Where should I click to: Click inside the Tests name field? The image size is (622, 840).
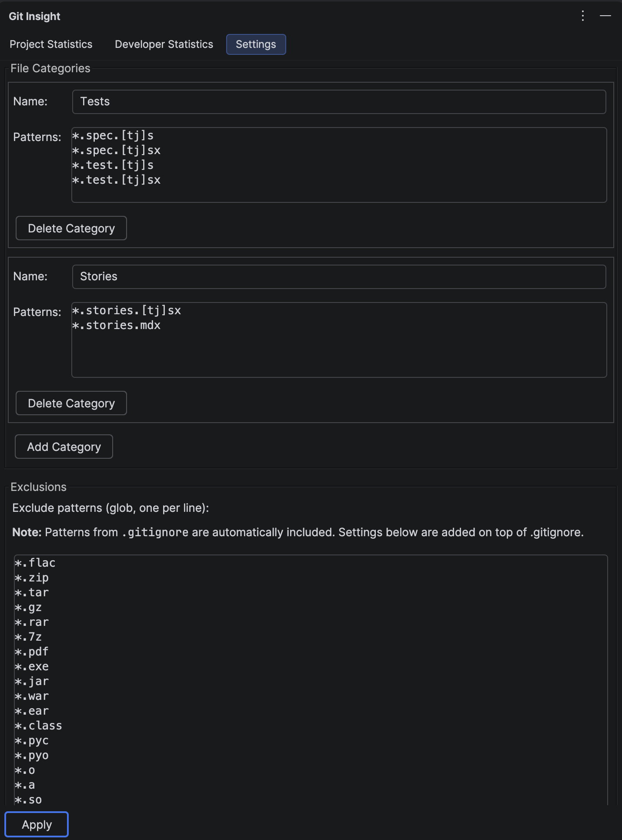[x=304, y=101]
